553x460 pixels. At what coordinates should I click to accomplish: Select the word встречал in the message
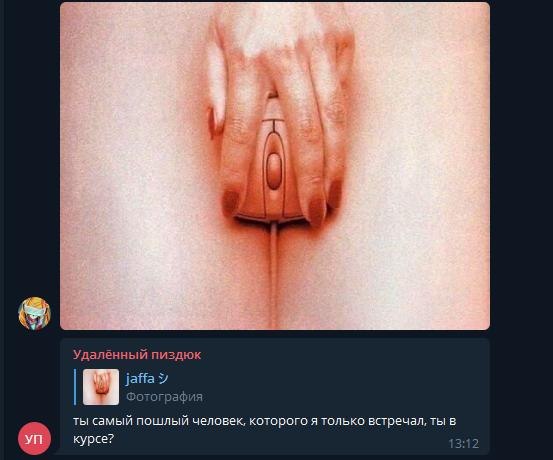tap(396, 421)
